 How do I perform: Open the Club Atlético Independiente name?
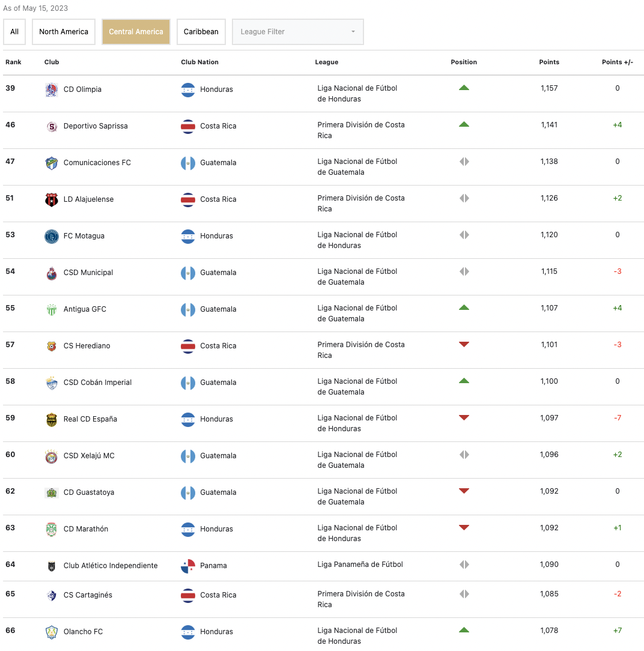click(x=111, y=566)
